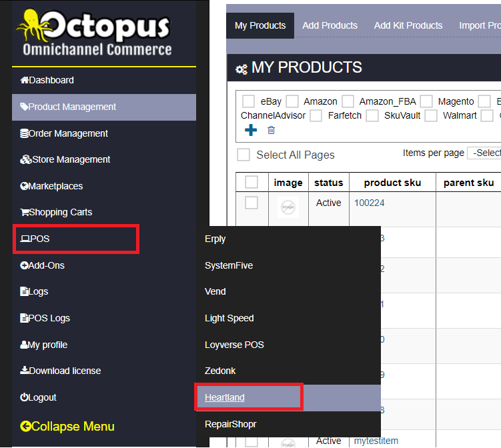Click the My Products gears icon

[241, 69]
